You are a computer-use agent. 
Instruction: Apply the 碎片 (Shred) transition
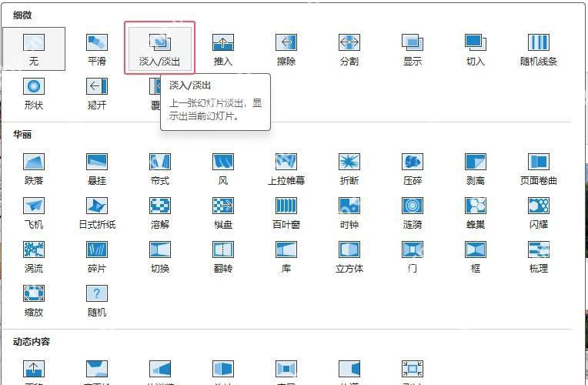click(97, 256)
